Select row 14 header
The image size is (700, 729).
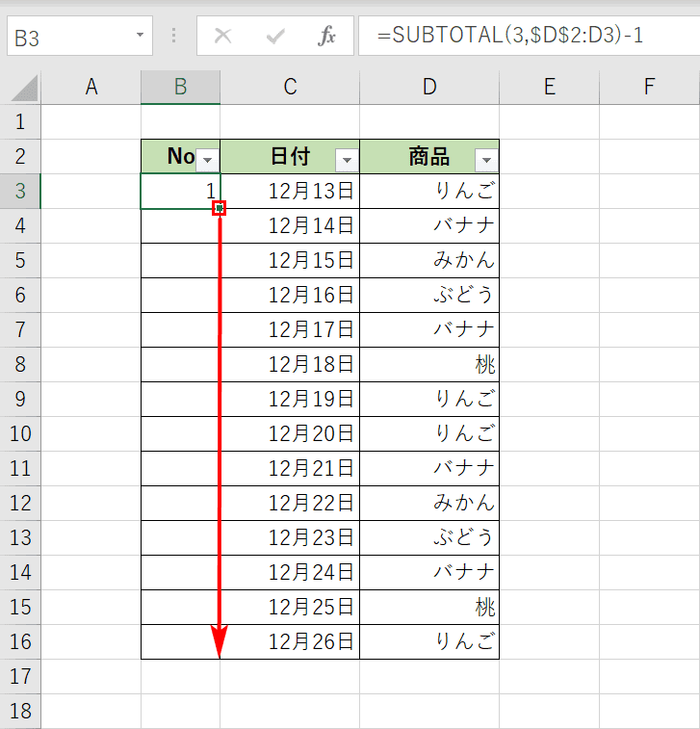[20, 572]
